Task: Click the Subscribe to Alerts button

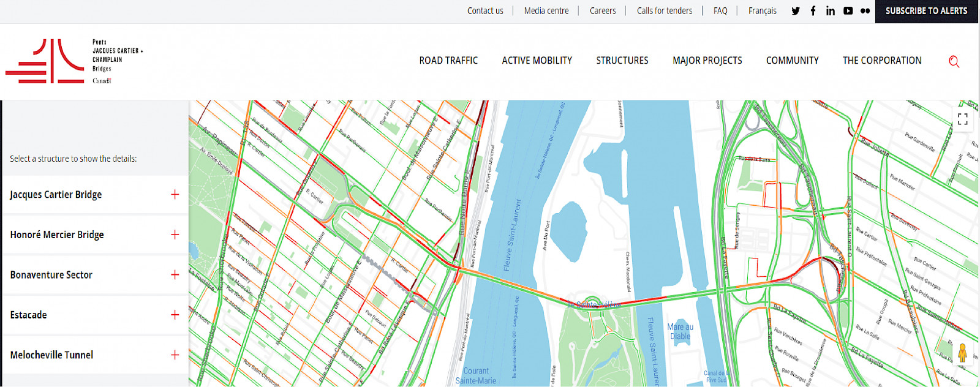Action: [927, 11]
